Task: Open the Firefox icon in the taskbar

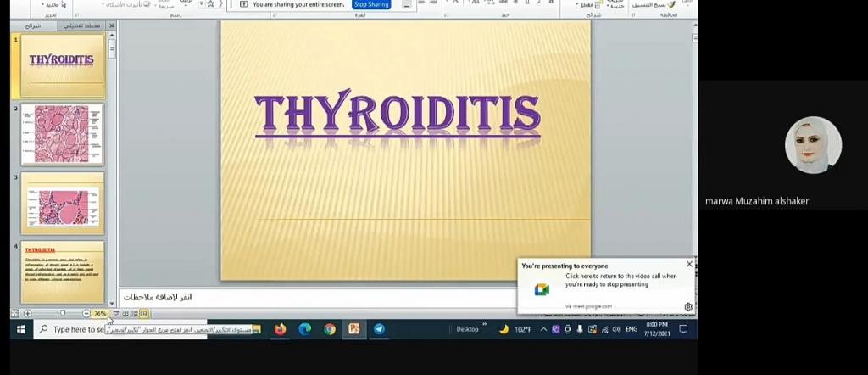Action: pos(280,329)
